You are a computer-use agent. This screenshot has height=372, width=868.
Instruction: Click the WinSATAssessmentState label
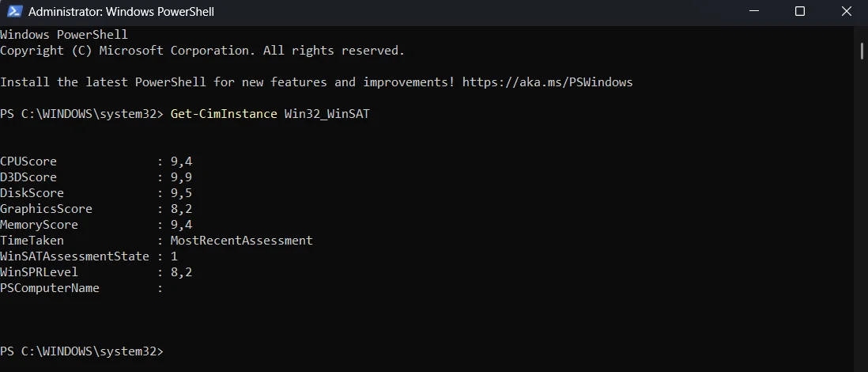(75, 256)
